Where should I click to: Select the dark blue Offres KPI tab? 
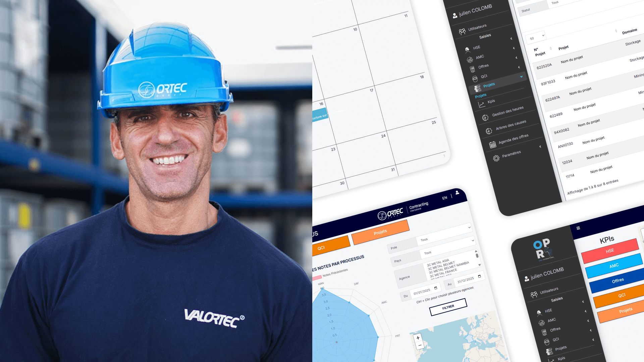pos(618,281)
